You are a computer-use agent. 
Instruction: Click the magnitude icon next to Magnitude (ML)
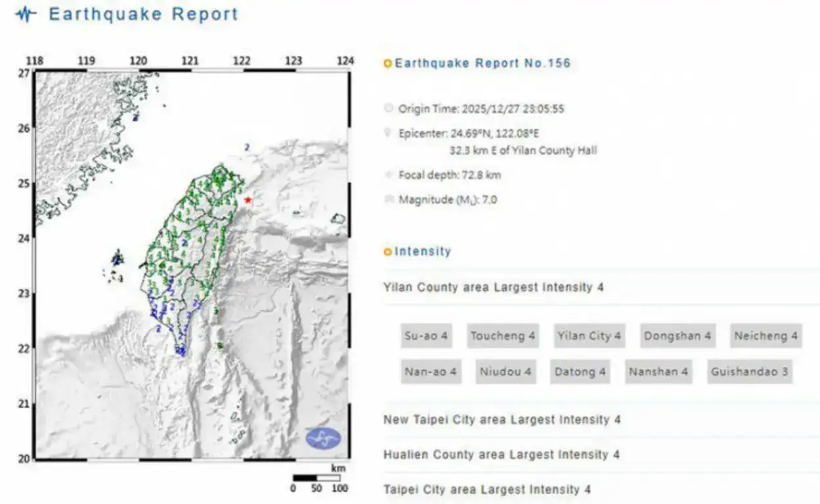pos(389,199)
